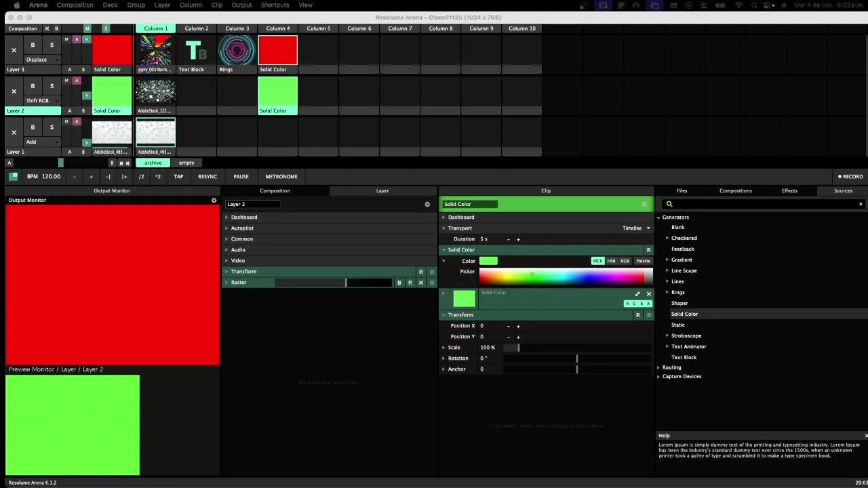The height and width of the screenshot is (488, 868).
Task: Toggle the composition bypass B button
Action: pos(56,28)
